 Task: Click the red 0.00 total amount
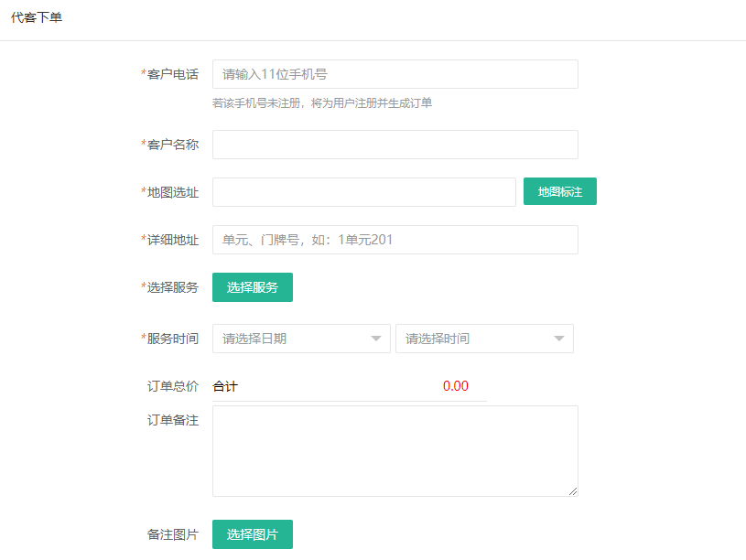(456, 386)
